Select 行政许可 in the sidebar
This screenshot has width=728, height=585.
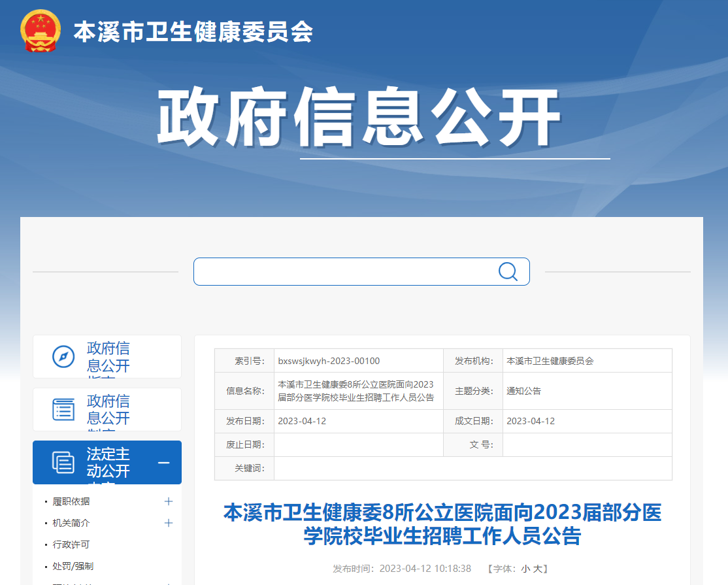tap(71, 544)
